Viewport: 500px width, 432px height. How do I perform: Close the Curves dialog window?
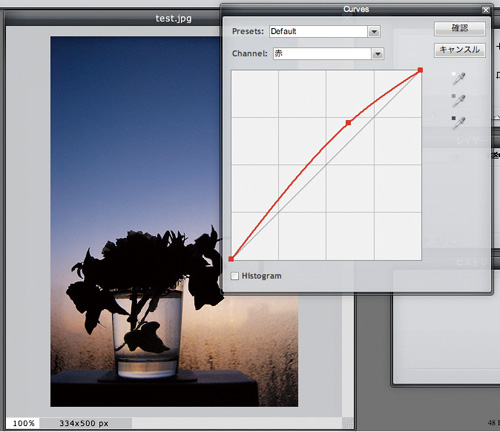[486, 10]
